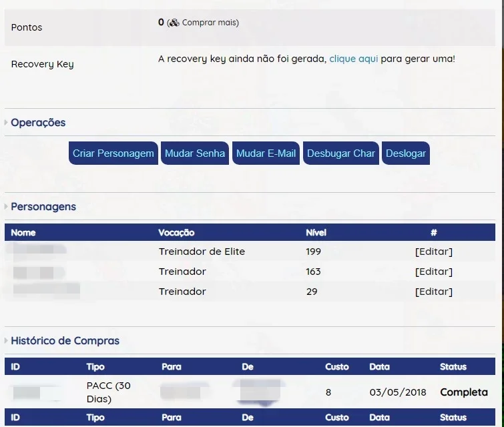
Task: Open the Mudar Senha option
Action: [195, 153]
